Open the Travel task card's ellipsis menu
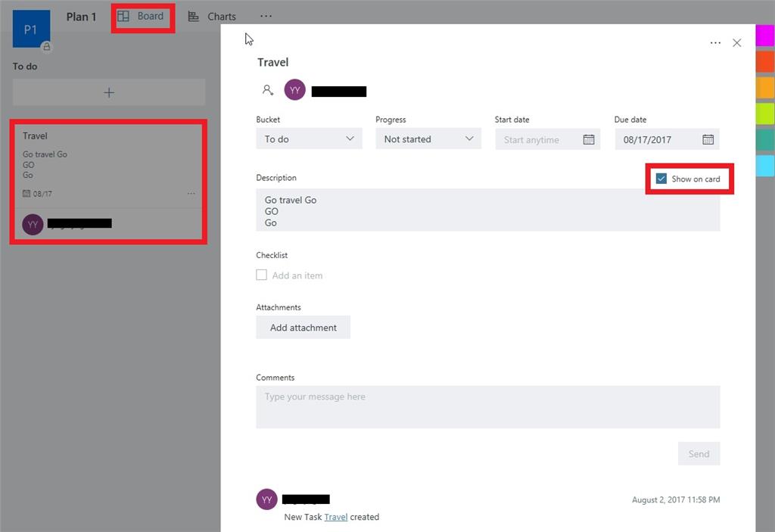The image size is (775, 532). (191, 193)
